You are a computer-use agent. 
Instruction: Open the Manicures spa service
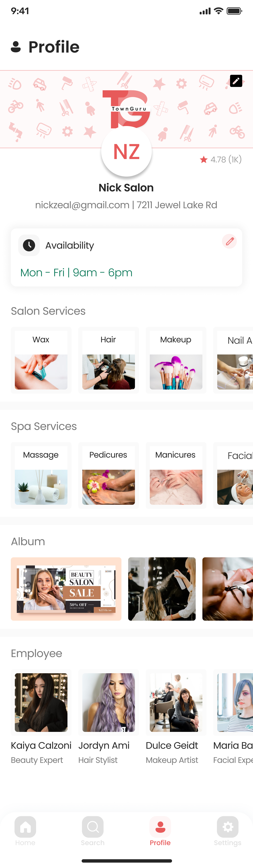coord(176,475)
